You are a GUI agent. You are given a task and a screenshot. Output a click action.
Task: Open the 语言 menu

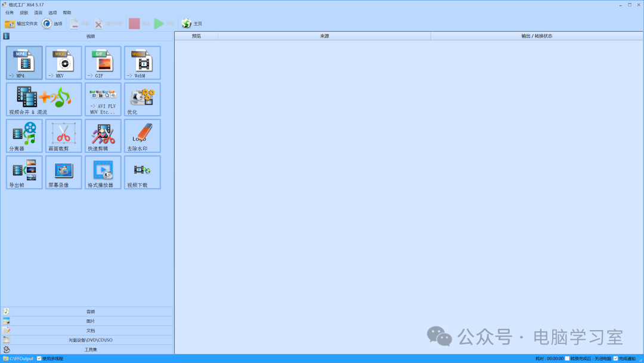pos(38,13)
